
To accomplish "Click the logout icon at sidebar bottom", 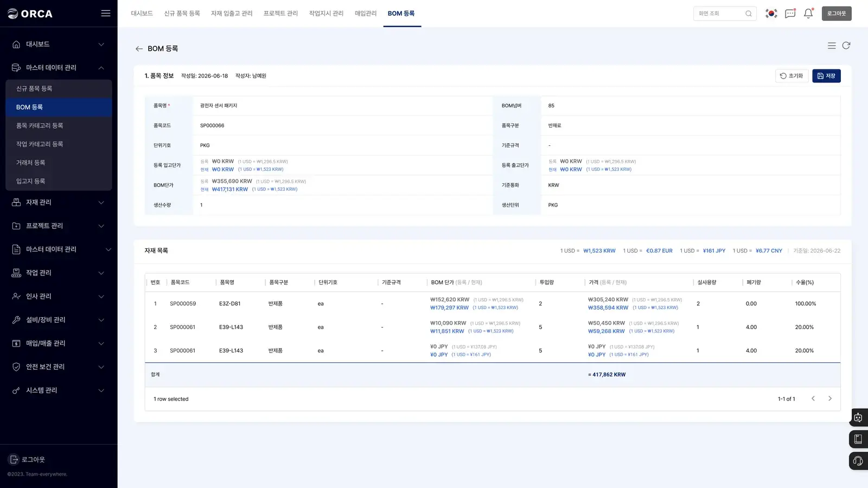I will click(x=14, y=459).
